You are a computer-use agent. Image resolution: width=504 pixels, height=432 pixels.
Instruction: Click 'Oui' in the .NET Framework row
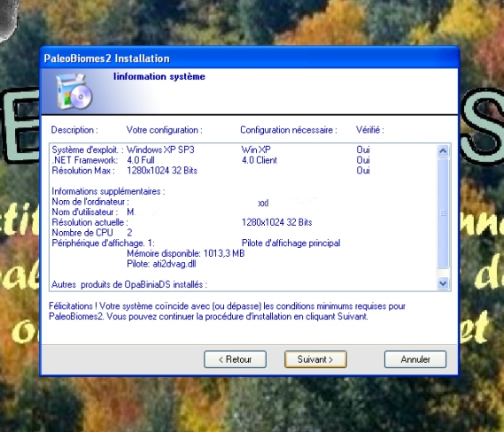(x=363, y=160)
